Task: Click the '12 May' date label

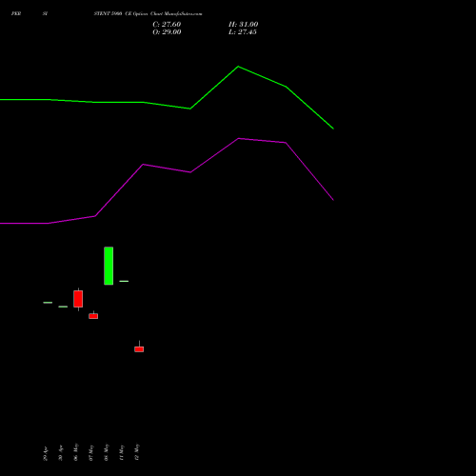Action: coord(137,452)
